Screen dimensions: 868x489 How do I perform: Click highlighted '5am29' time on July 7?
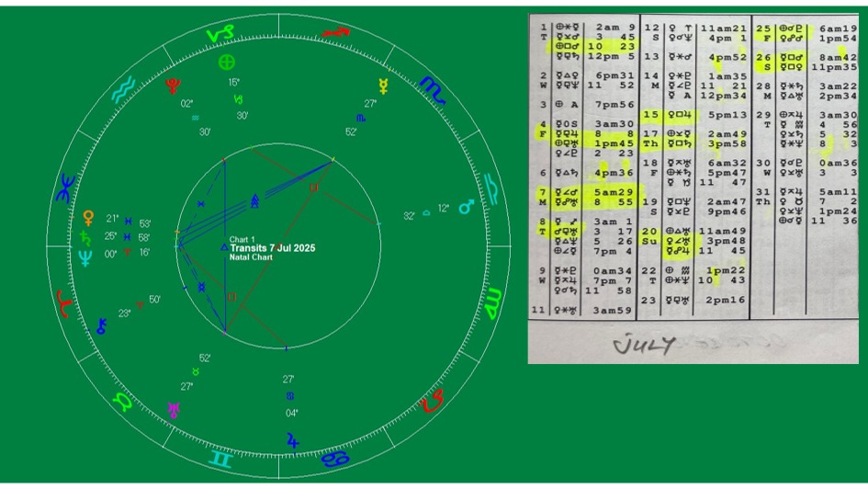point(614,192)
